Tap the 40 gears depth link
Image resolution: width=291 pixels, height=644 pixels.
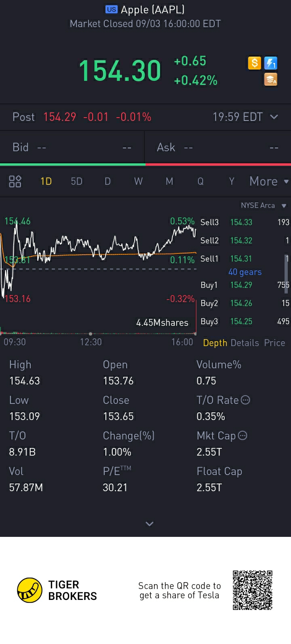(x=245, y=272)
